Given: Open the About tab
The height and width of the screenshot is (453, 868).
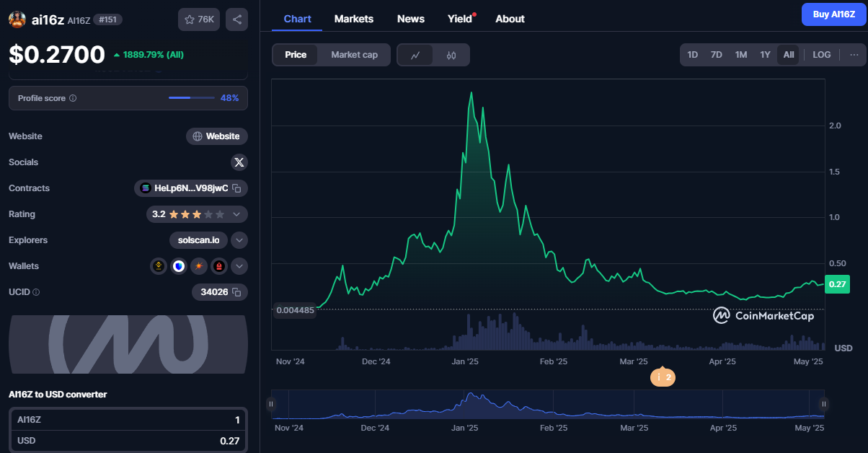Looking at the screenshot, I should [510, 19].
